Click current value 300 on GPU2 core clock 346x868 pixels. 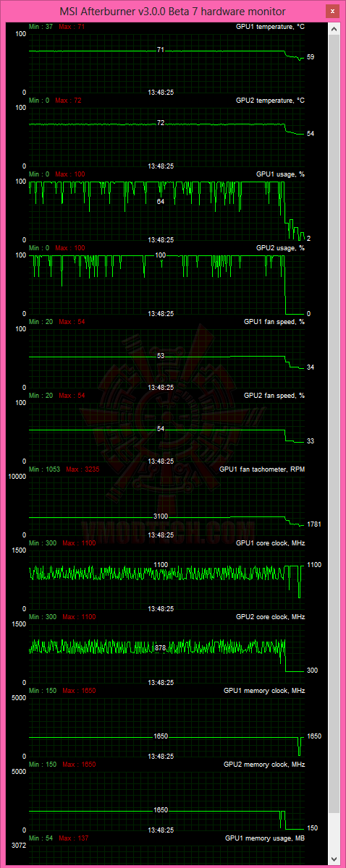(x=312, y=671)
